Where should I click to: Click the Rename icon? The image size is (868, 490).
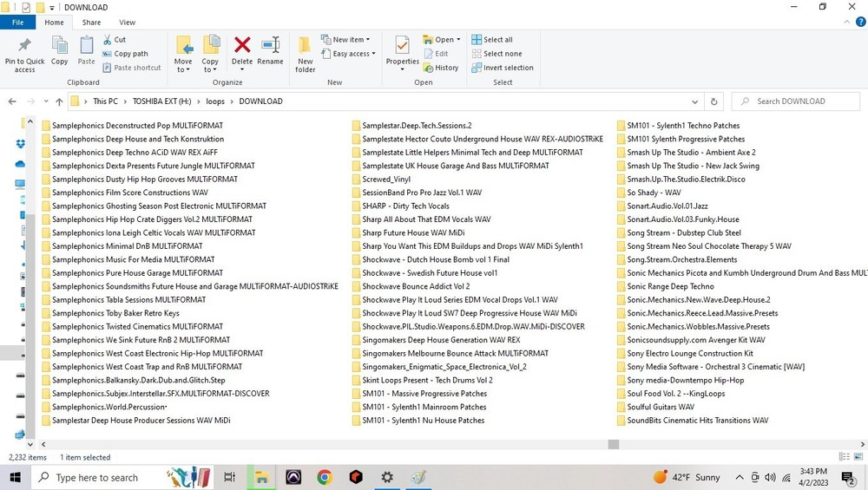(271, 45)
